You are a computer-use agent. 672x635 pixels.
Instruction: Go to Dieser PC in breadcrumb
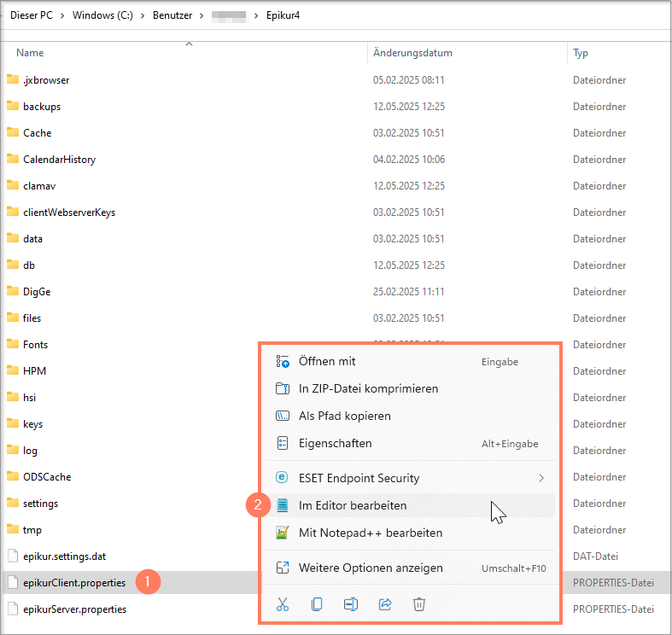point(32,15)
